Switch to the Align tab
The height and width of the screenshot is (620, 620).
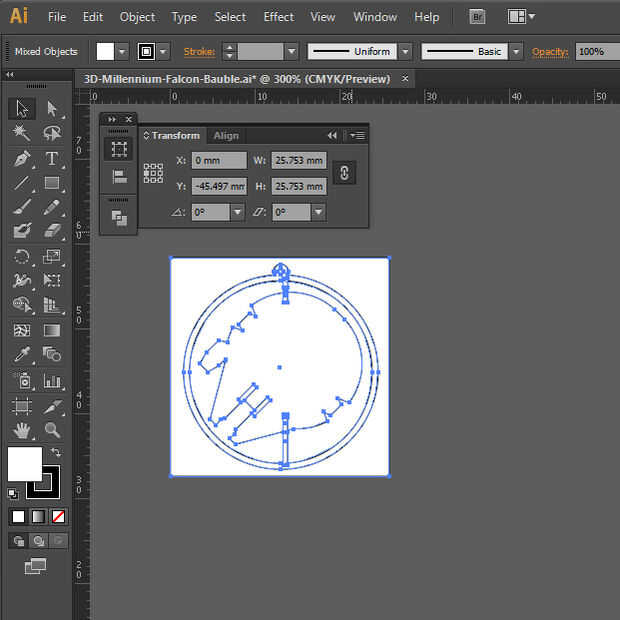[226, 136]
